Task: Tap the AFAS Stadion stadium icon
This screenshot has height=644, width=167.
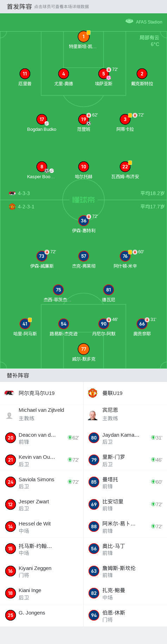Action: (x=129, y=21)
